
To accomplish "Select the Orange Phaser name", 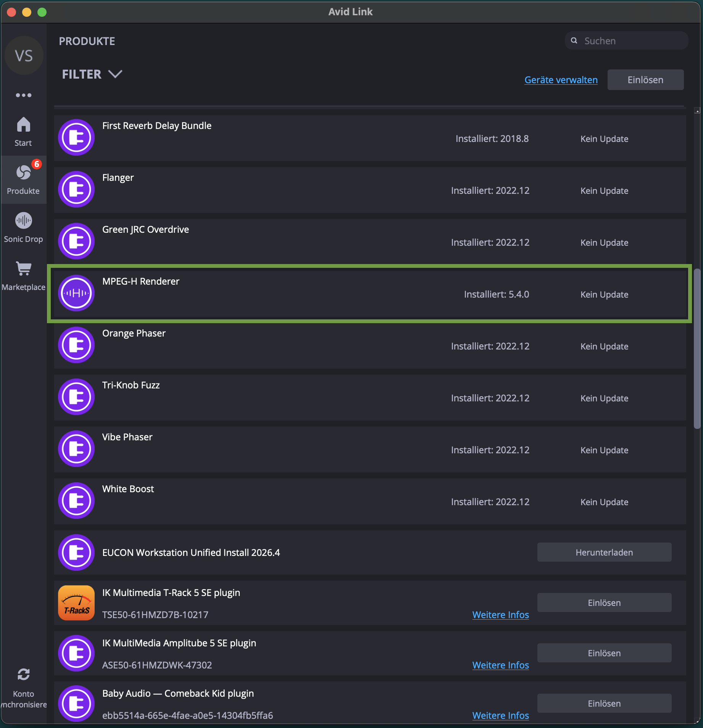I will (x=134, y=333).
